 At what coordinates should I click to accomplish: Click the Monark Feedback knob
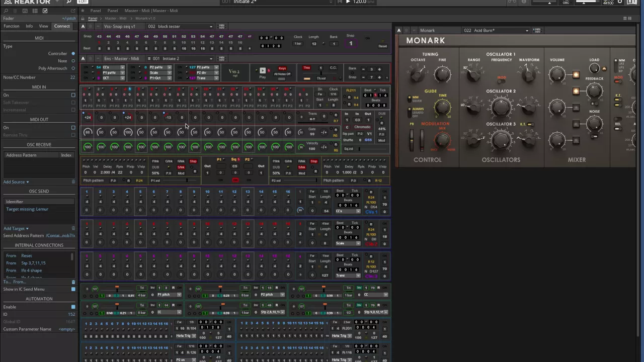pos(594,91)
